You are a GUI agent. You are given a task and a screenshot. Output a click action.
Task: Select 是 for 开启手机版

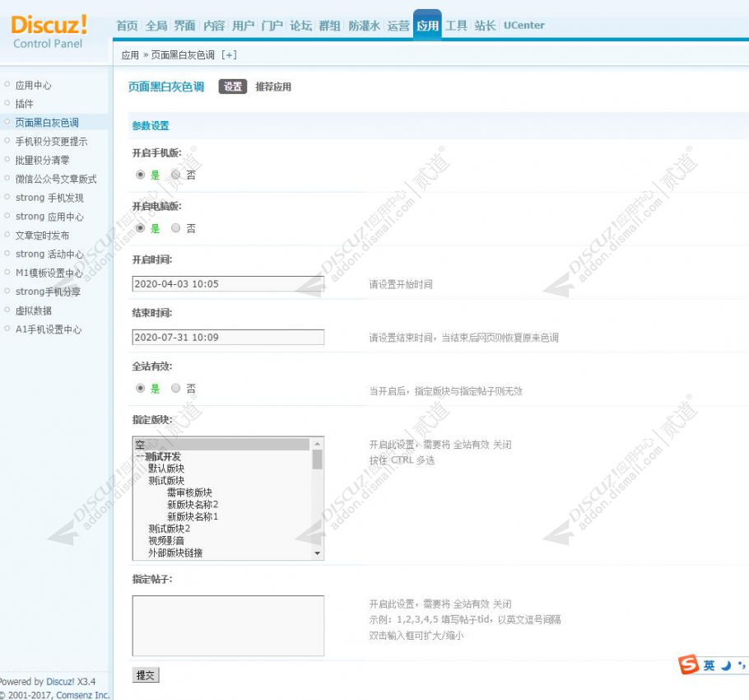point(141,175)
